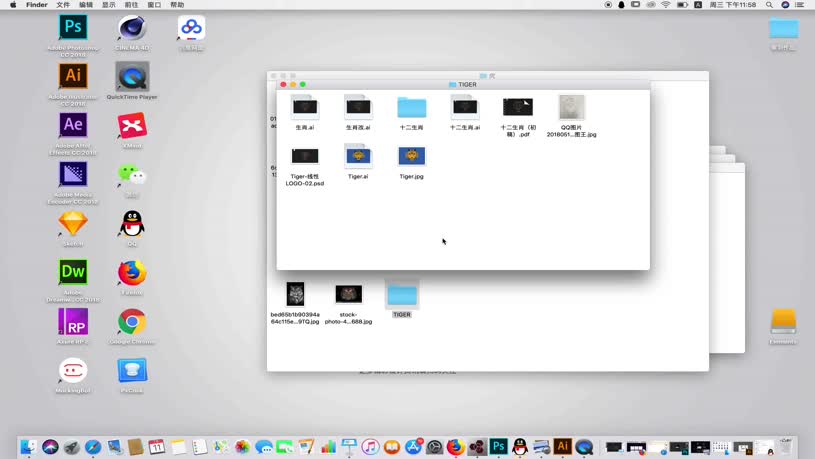Open the WeChat desktop icon
This screenshot has height=459, width=815.
tap(132, 175)
